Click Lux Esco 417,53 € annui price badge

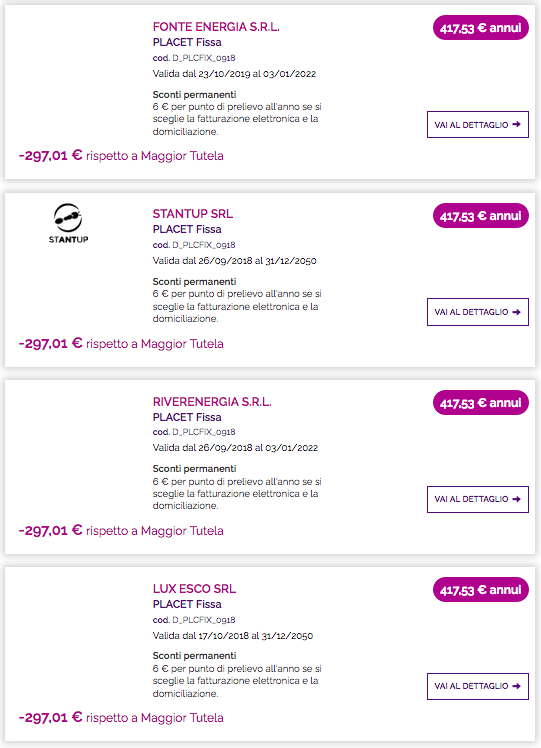click(x=481, y=590)
